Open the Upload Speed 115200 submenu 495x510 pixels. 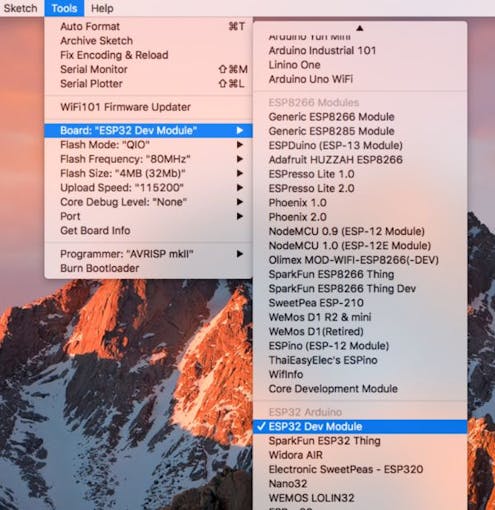pos(148,188)
